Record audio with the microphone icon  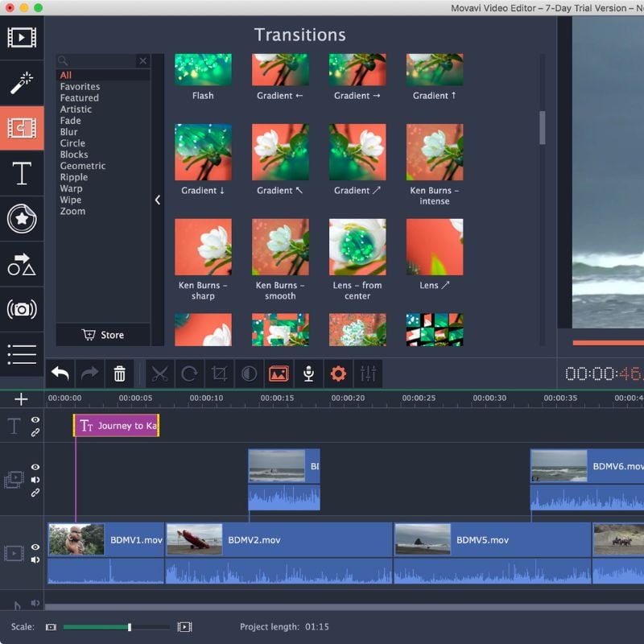(x=308, y=374)
